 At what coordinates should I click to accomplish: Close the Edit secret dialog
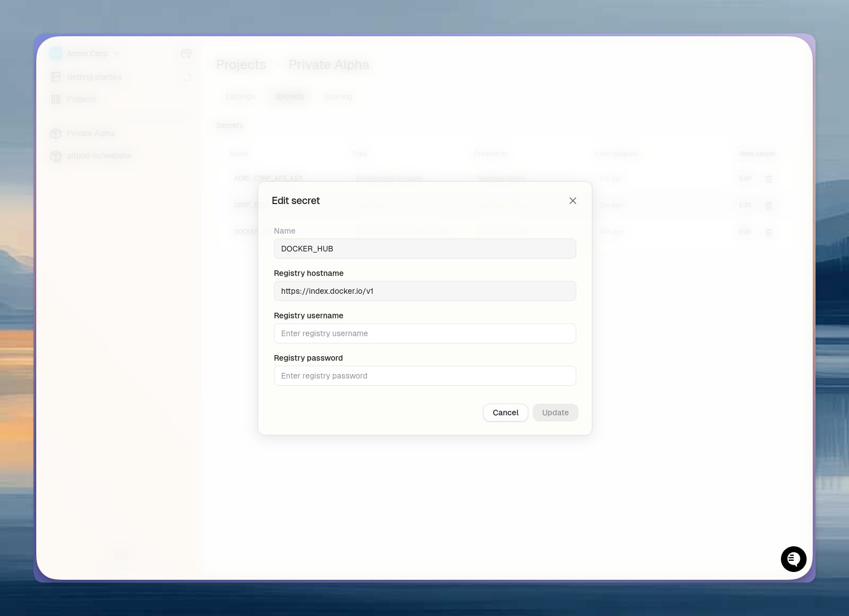[x=573, y=201]
